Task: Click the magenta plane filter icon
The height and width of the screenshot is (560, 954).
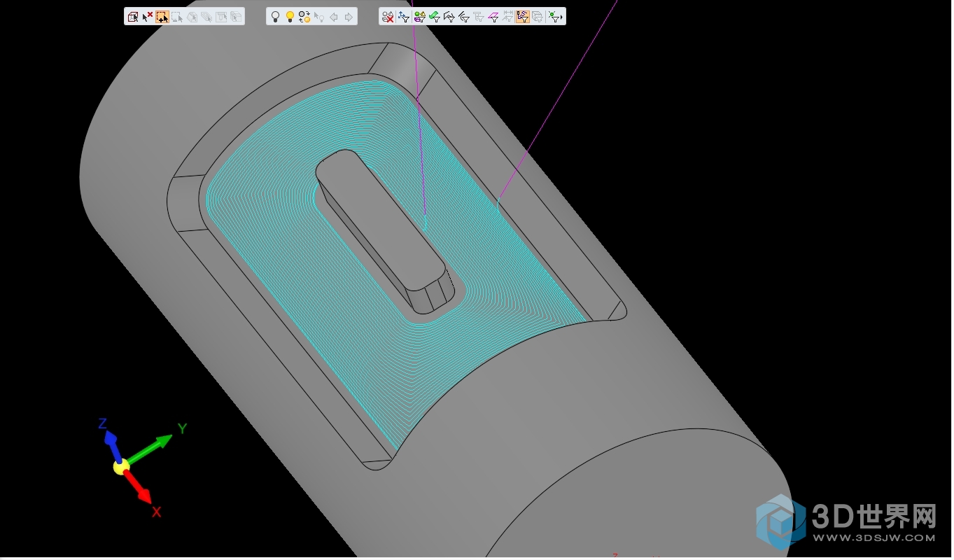Action: [x=493, y=17]
